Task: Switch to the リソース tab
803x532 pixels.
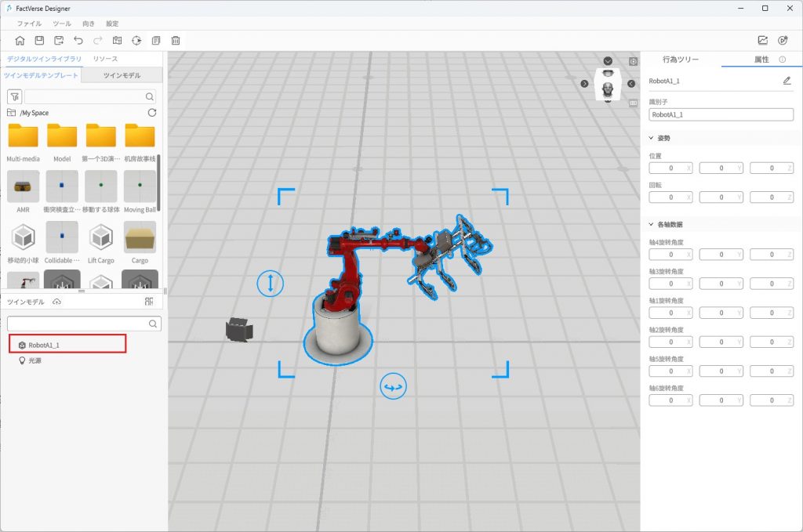Action: pyautogui.click(x=105, y=60)
